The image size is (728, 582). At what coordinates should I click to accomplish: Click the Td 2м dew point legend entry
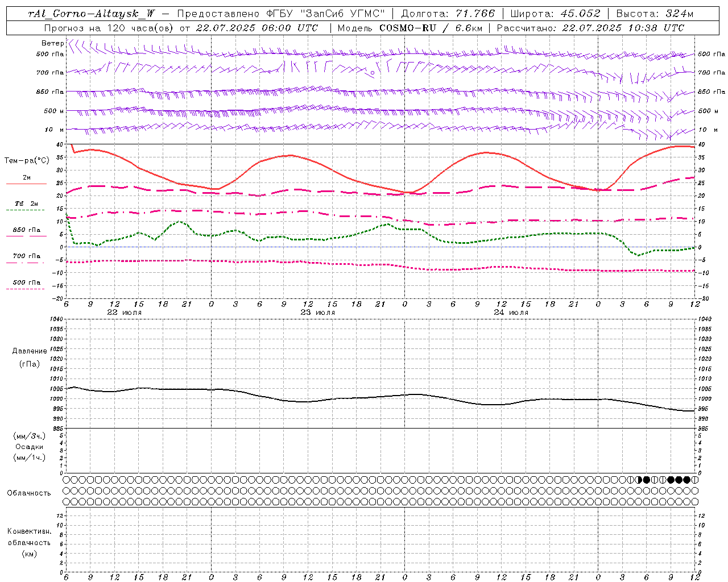(x=27, y=203)
